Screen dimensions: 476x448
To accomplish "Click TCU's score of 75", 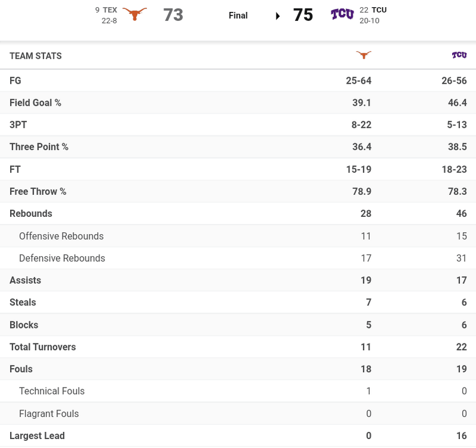I will click(303, 15).
